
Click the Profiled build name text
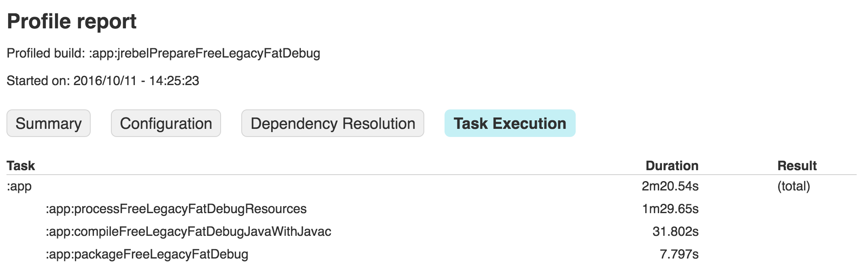[204, 53]
